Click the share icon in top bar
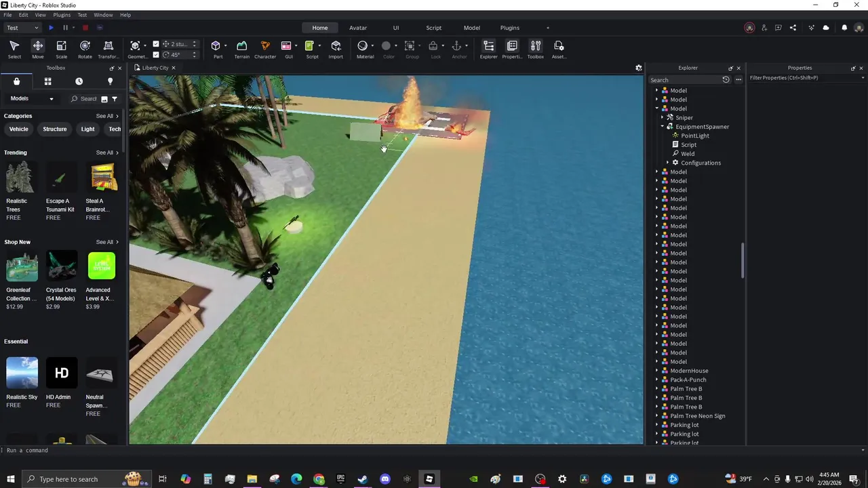Screen dimensions: 868x488 793,28
